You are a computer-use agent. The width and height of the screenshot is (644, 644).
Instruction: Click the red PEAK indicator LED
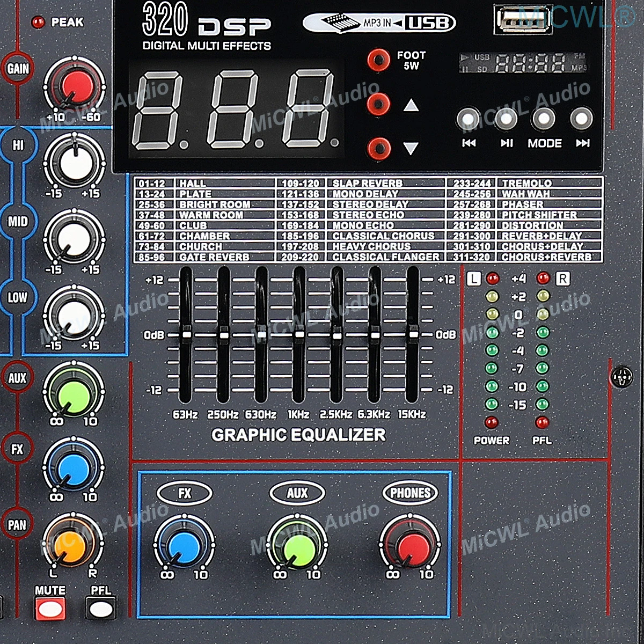tap(38, 23)
